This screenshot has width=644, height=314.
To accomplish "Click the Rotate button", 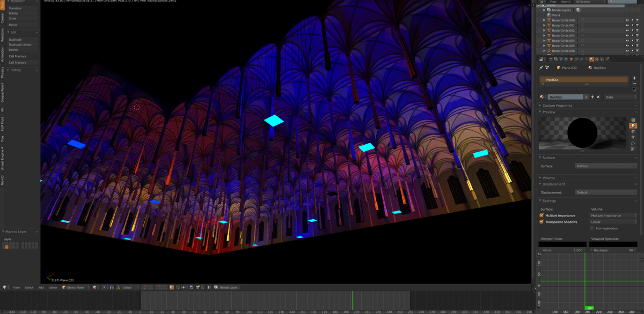I will click(x=21, y=13).
